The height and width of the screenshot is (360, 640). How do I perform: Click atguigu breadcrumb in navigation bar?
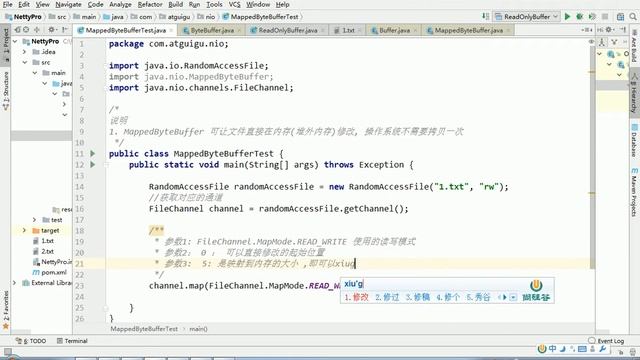click(175, 17)
